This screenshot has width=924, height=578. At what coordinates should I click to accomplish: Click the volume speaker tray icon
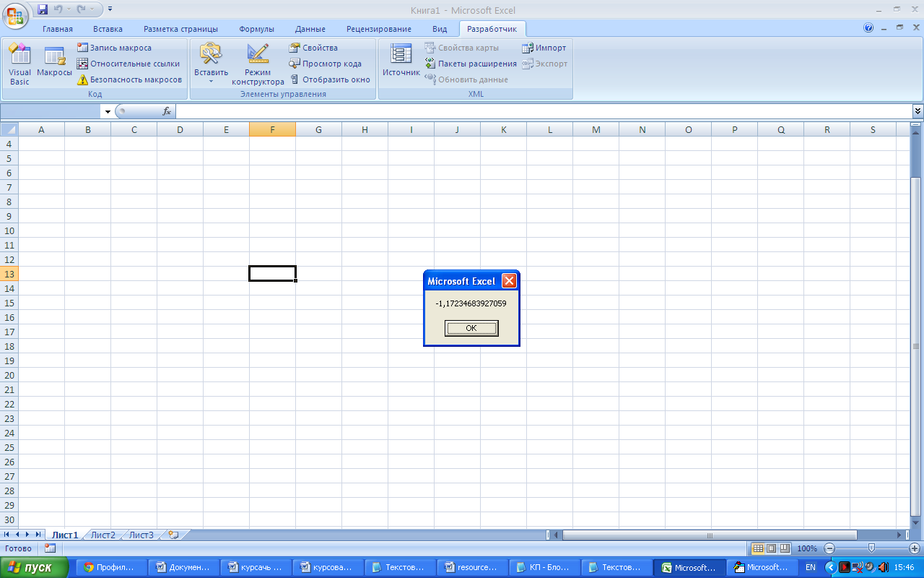(883, 567)
